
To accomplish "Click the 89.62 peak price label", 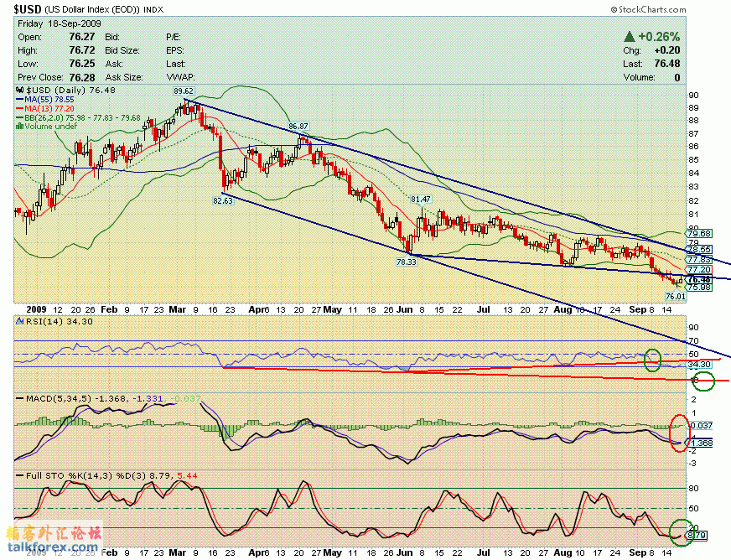I will pyautogui.click(x=184, y=91).
